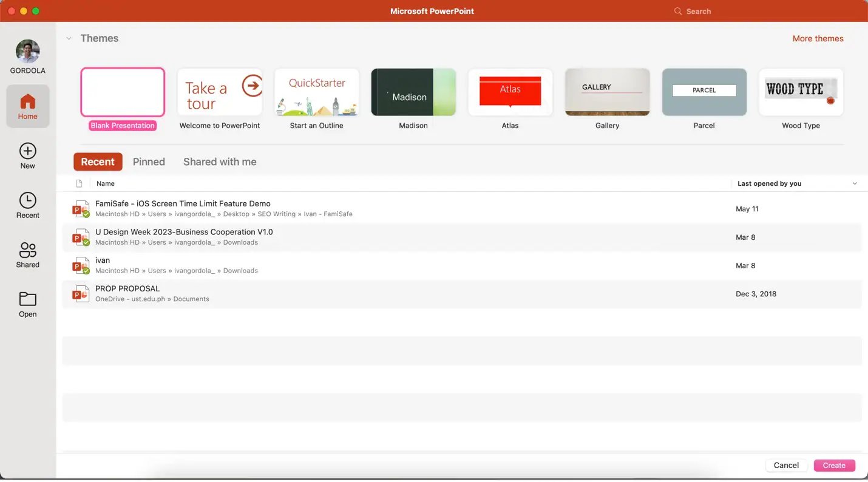Screen dimensions: 868x482
Task: Sort by Last opened by you header
Action: click(769, 183)
